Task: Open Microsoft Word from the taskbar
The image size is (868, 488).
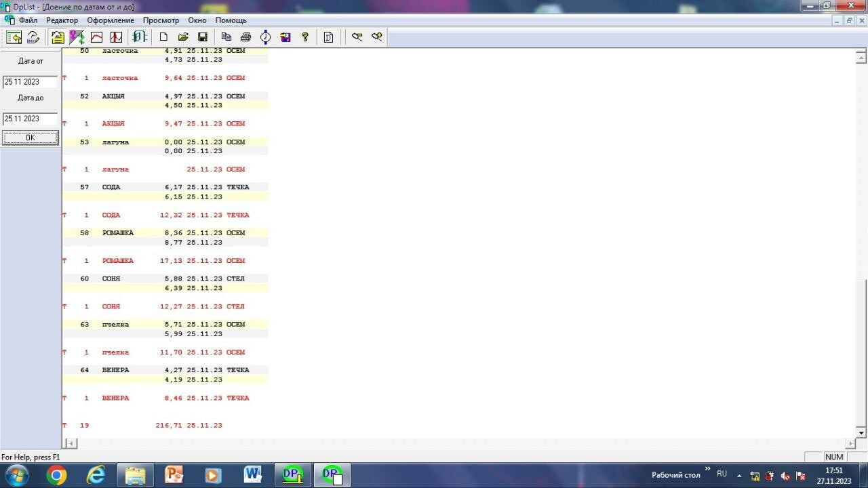Action: 254,475
